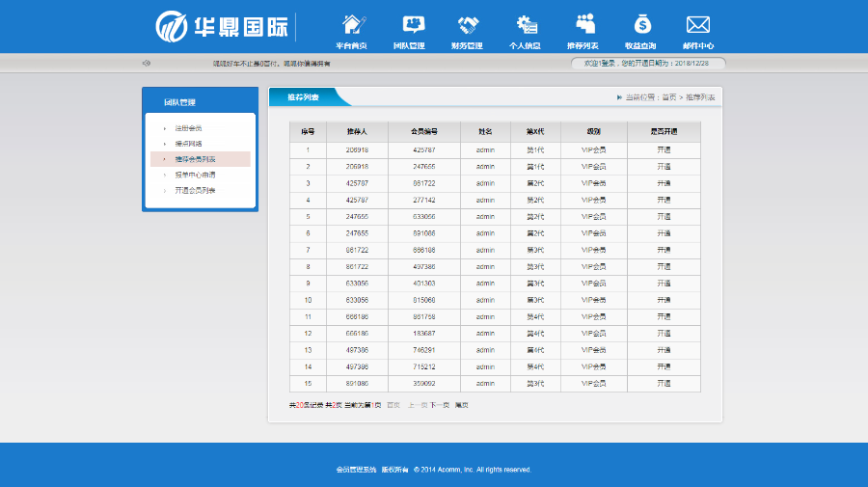This screenshot has width=868, height=487.
Task: Click member number 815060 in row 10
Action: (424, 300)
